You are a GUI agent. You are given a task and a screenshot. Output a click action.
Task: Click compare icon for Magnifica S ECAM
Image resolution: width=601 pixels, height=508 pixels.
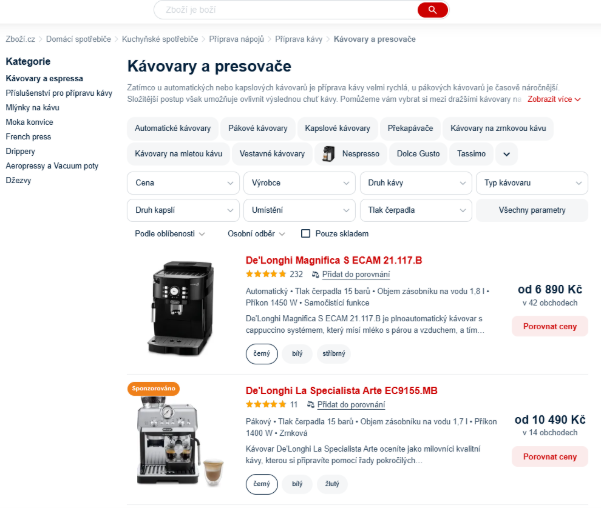pos(315,275)
